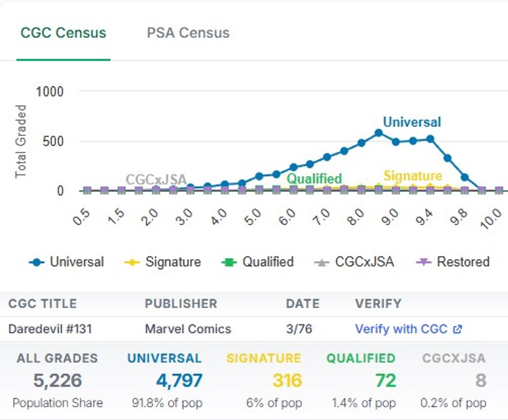Screen dimensions: 508x420
Task: Toggle the Signature series in chart legend
Action: [173, 262]
